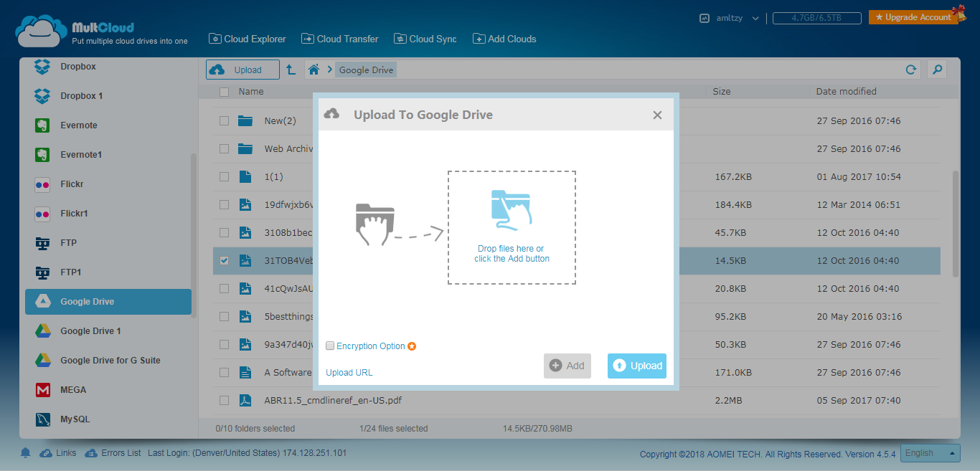This screenshot has height=471, width=980.
Task: Click the New(2) folder icon
Action: (245, 121)
